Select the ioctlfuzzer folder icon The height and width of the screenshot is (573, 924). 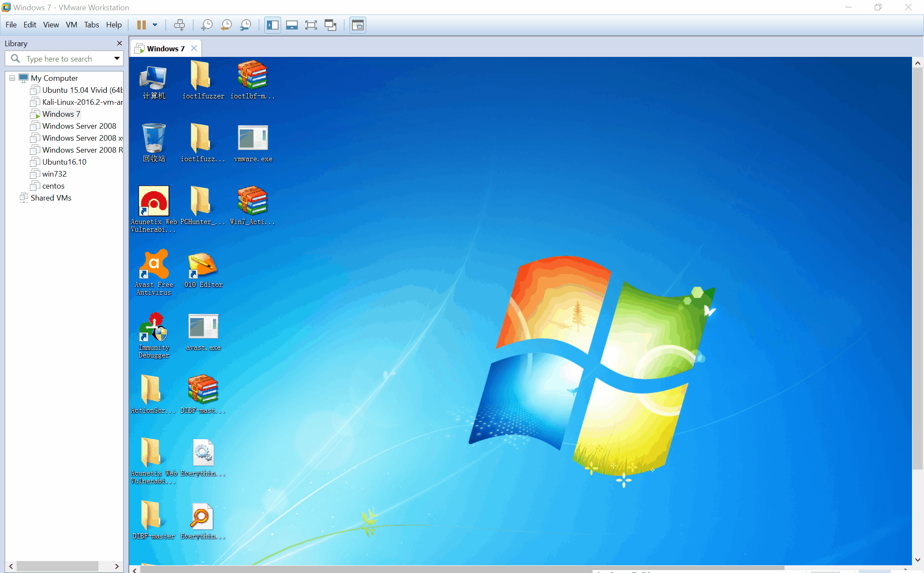coord(203,80)
